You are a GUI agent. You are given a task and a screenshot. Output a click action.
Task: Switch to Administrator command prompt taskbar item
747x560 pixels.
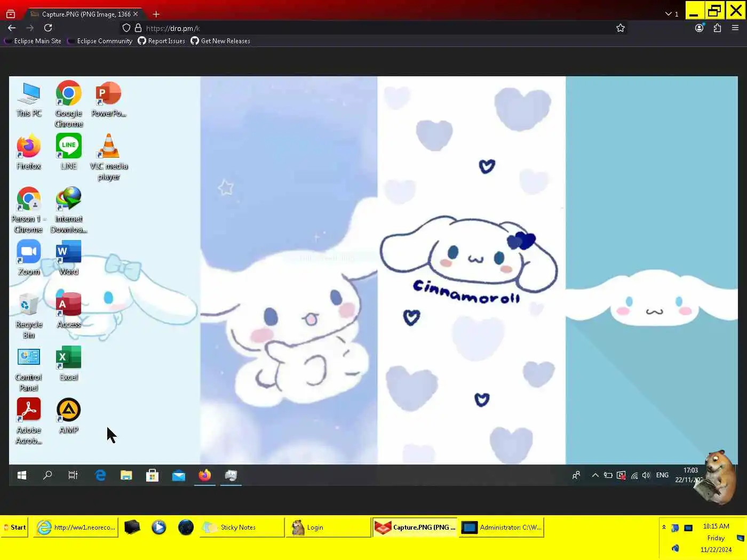[x=501, y=527]
